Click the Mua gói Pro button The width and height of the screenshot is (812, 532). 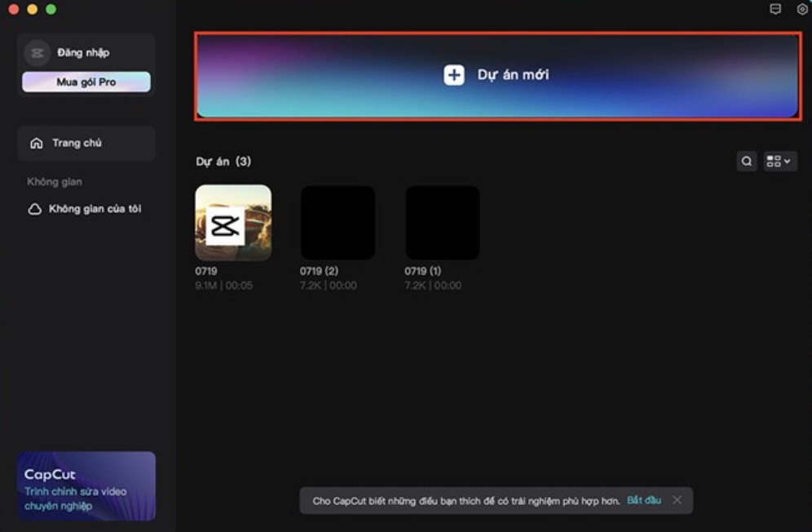(86, 82)
